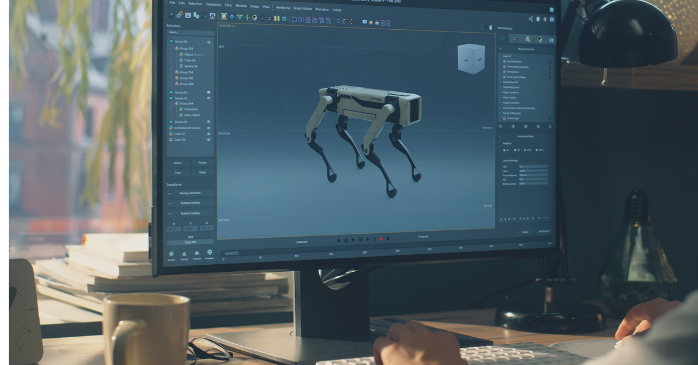Screen dimensions: 698x365
Task: Select the Object row in scene tree
Action: click(x=191, y=54)
